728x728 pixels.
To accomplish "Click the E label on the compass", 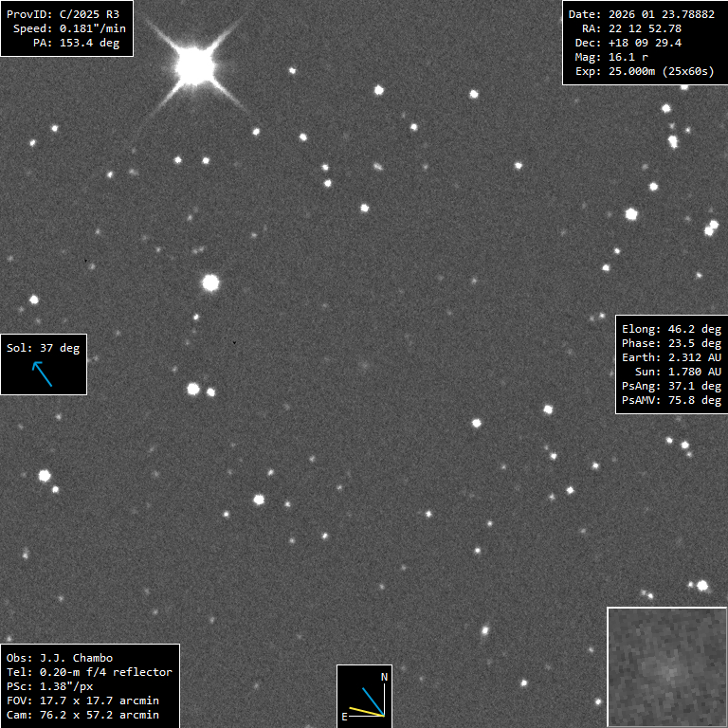I will point(345,717).
